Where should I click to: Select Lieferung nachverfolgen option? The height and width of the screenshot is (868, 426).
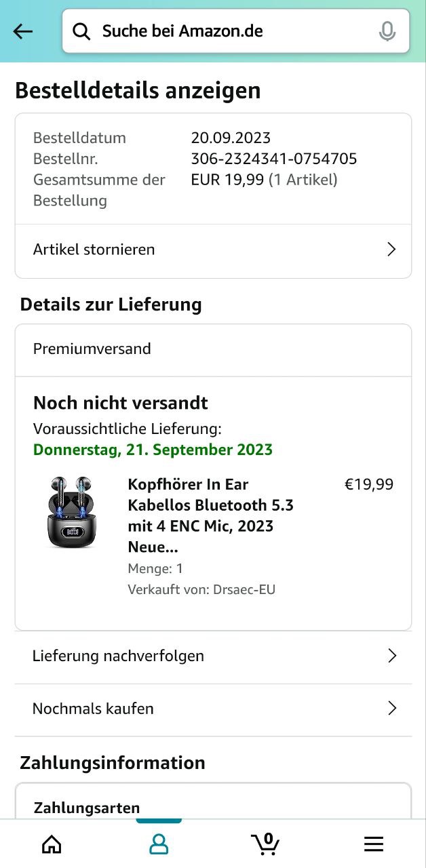coord(118,656)
